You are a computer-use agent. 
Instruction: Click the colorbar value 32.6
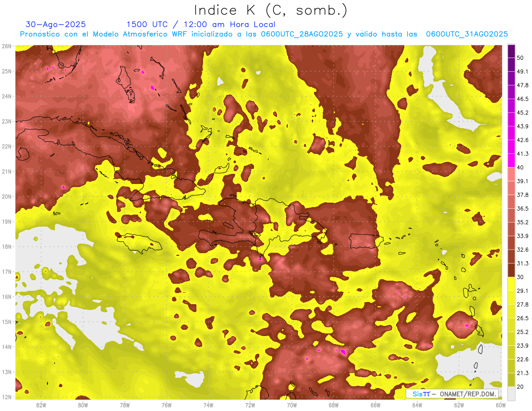523,250
